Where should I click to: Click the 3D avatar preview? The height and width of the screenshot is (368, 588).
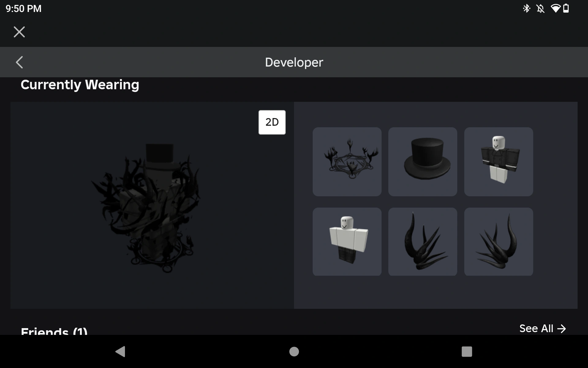point(152,205)
